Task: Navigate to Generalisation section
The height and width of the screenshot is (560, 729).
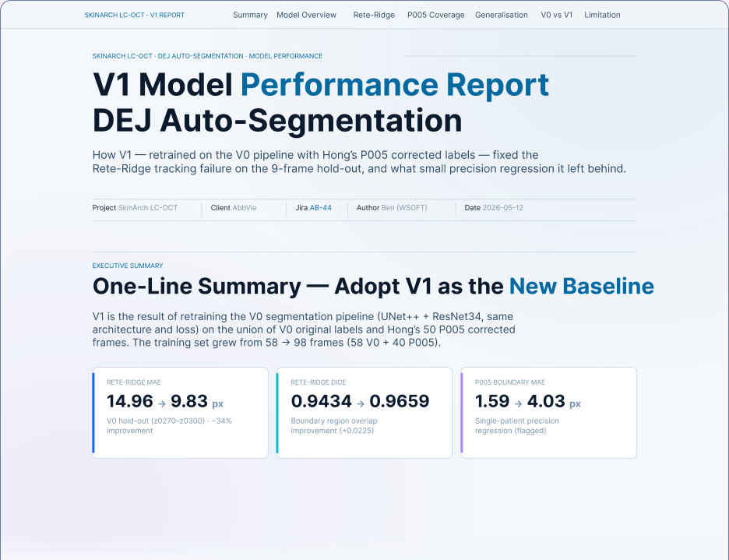Action: (x=502, y=15)
